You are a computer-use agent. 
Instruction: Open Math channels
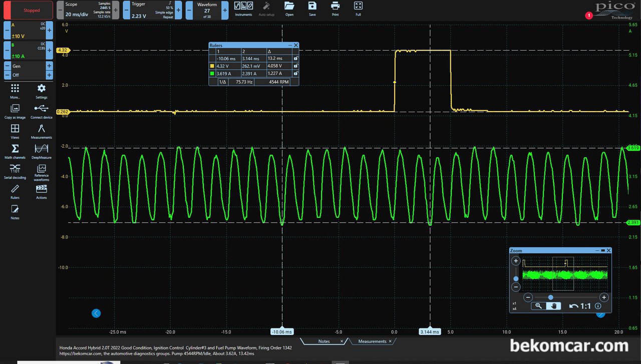point(15,151)
